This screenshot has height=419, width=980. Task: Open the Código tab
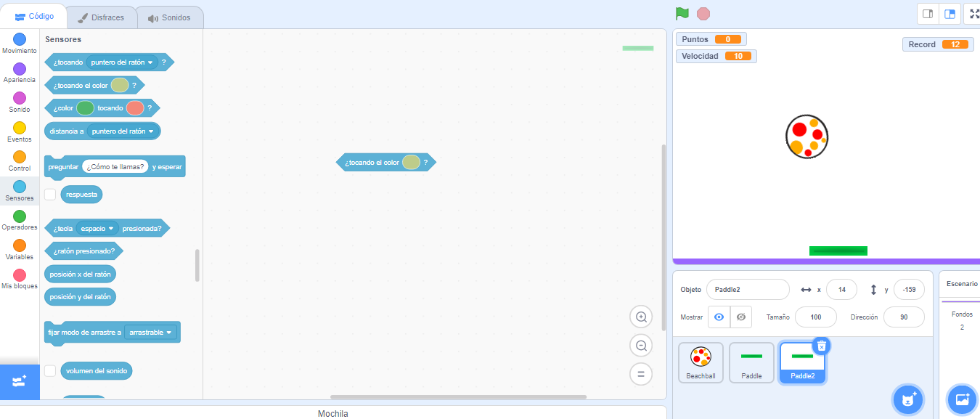34,17
